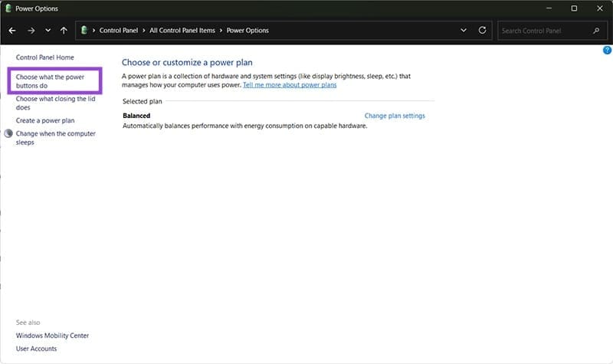The image size is (613, 364).
Task: Click the Selected plan label
Action: coord(143,101)
